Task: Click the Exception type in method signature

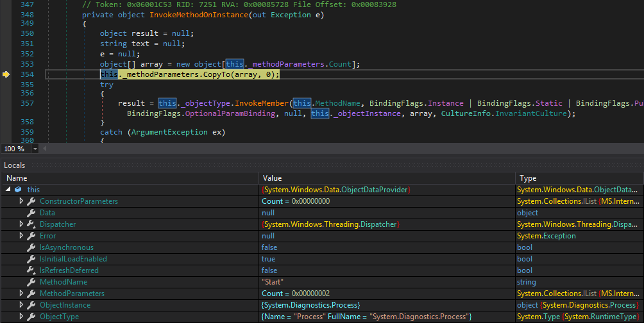Action: click(291, 15)
